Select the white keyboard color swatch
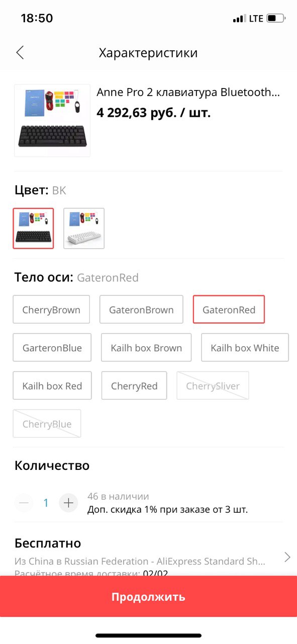Viewport: 297px width, 644px height. [84, 228]
